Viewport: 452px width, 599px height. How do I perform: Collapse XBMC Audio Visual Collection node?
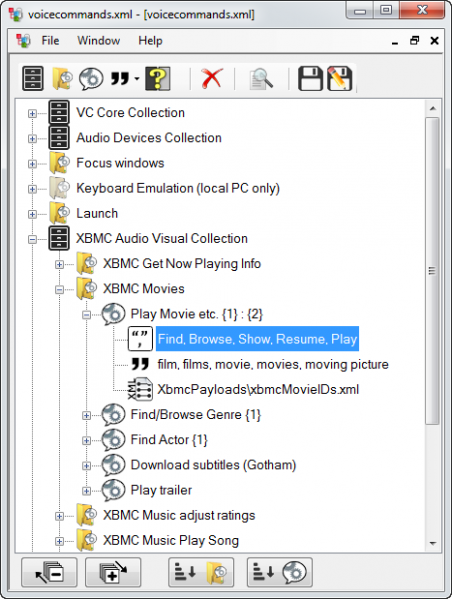click(x=32, y=240)
